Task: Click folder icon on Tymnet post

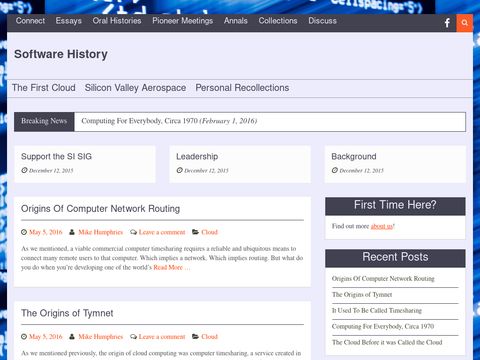Action: 196,337
